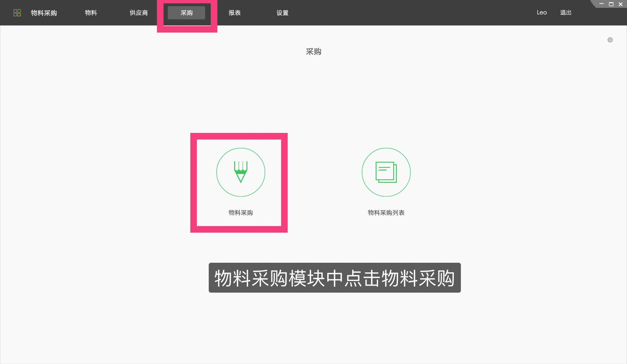
Task: Open the 设置 menu item
Action: [x=282, y=13]
